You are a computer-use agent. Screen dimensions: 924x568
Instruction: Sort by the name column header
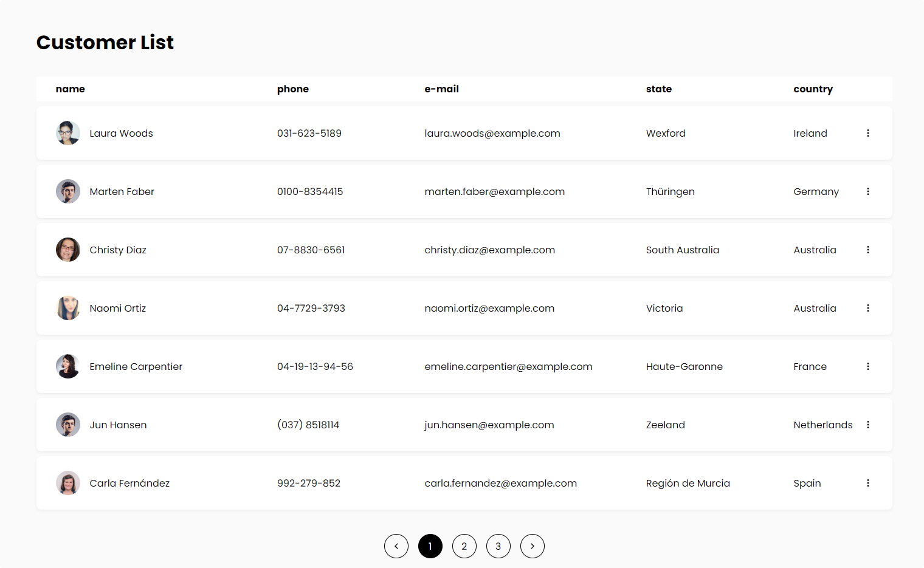[x=70, y=89]
